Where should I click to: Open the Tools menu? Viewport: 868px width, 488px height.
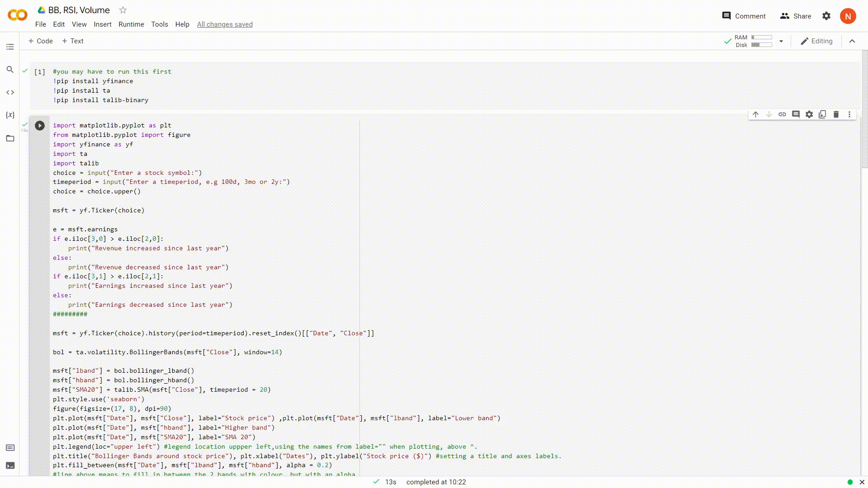[x=160, y=24]
